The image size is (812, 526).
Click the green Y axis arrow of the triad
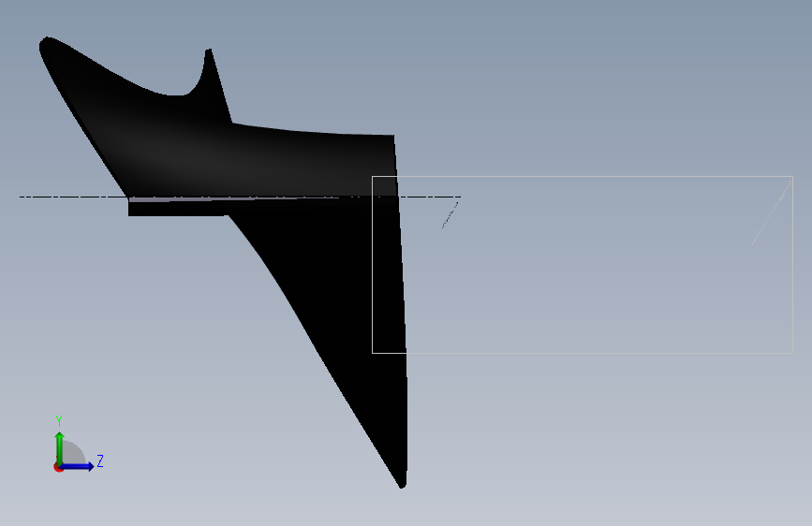click(60, 447)
